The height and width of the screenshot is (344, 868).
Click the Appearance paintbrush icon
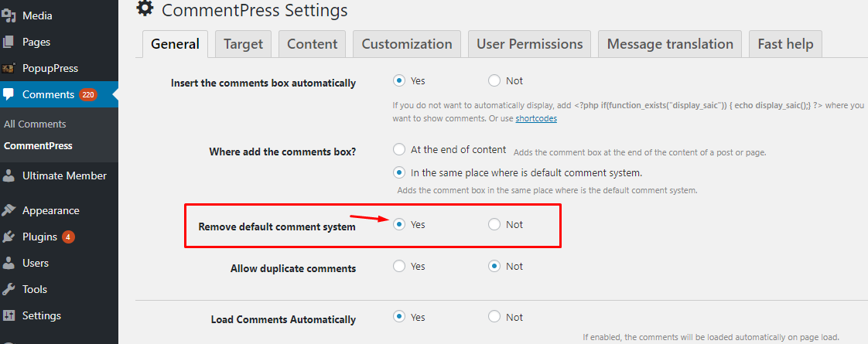[x=9, y=211]
